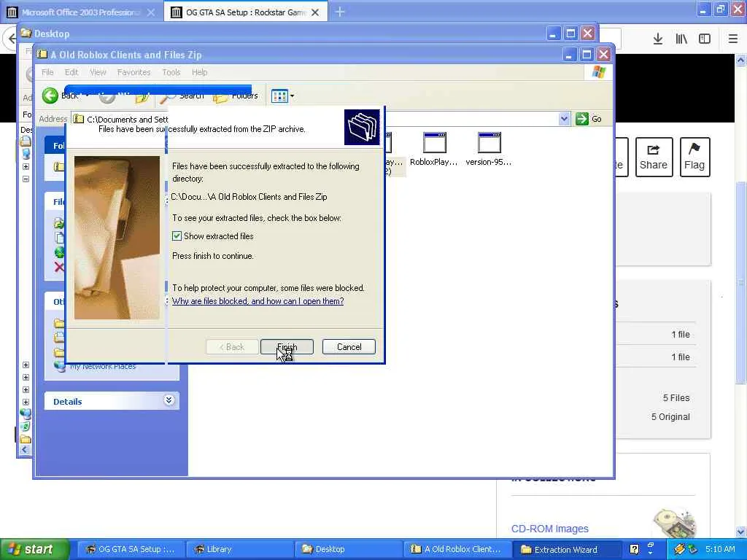This screenshot has width=747, height=560.
Task: Click the Details panel heading
Action: [68, 402]
